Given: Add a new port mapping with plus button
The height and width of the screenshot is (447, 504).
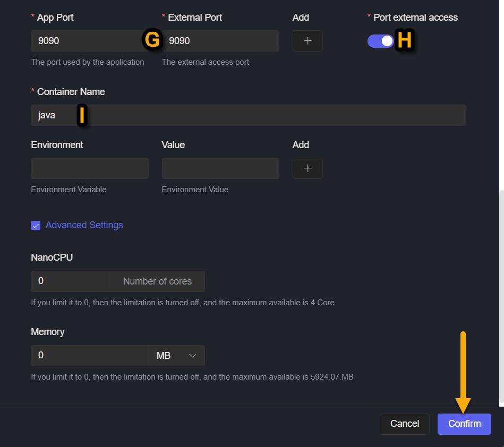Looking at the screenshot, I should 307,41.
